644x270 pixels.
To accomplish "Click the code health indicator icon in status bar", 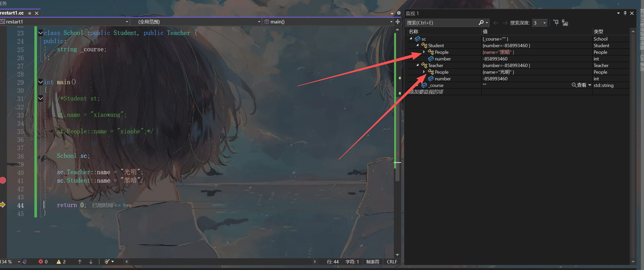I will click(x=25, y=262).
